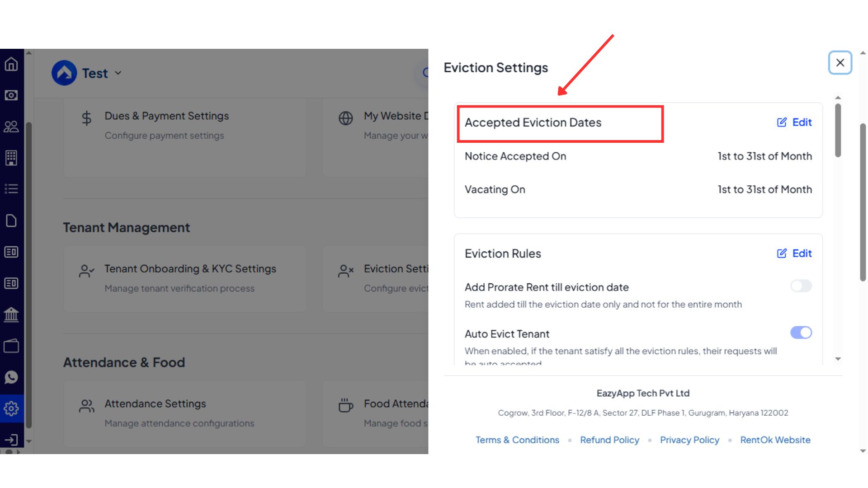Screen dimensions: 868x488
Task: Close the Eviction Settings panel
Action: (x=840, y=63)
